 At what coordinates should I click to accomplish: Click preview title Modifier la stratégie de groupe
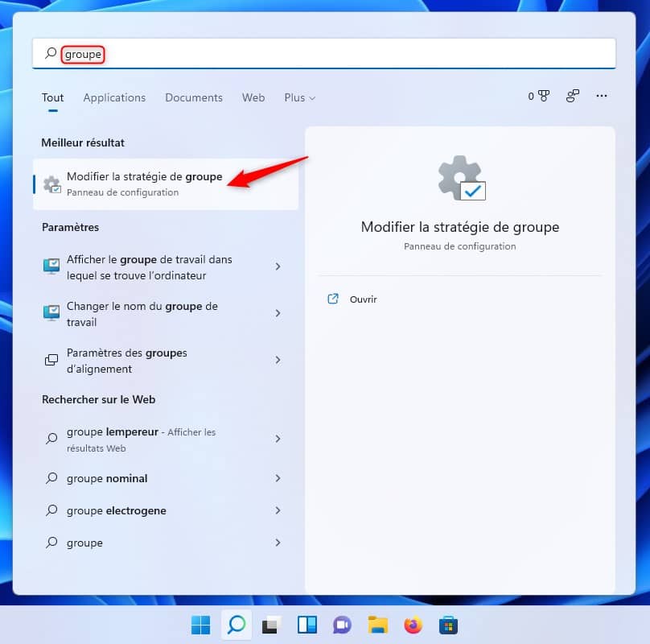tap(459, 227)
